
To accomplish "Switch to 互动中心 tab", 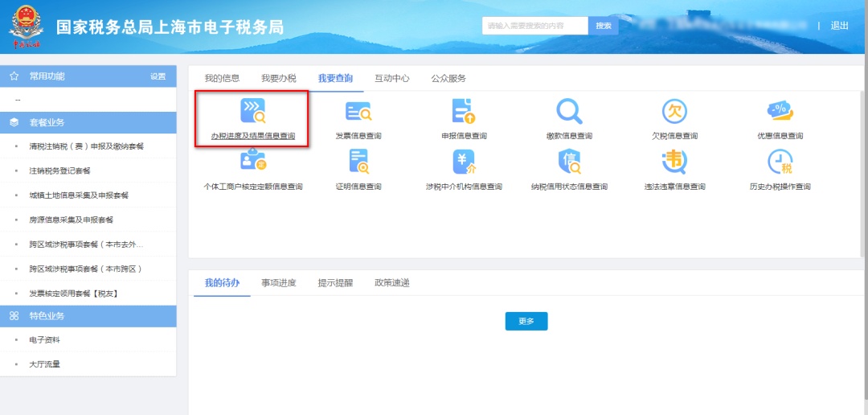I will [391, 78].
